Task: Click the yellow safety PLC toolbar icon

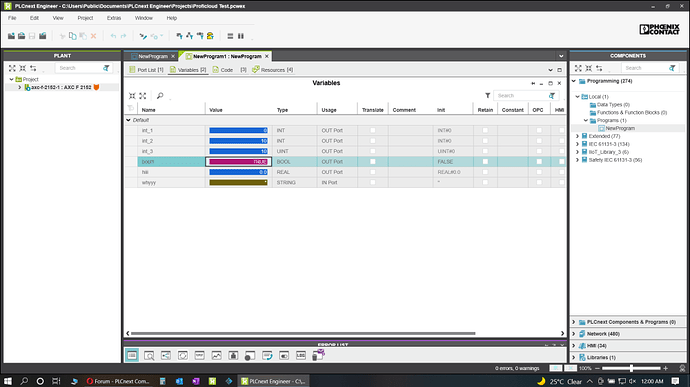Action: coord(210,36)
